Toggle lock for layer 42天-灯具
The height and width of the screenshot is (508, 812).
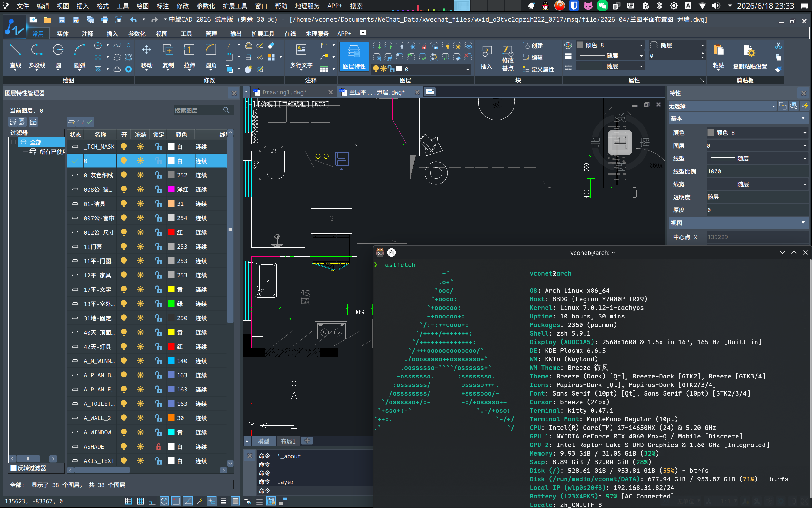point(158,346)
